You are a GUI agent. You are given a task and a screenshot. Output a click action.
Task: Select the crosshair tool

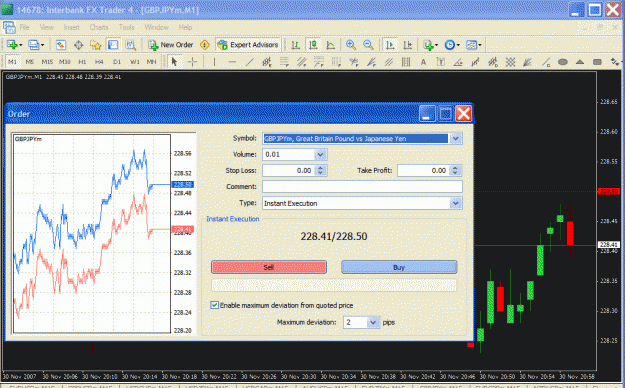tap(192, 62)
